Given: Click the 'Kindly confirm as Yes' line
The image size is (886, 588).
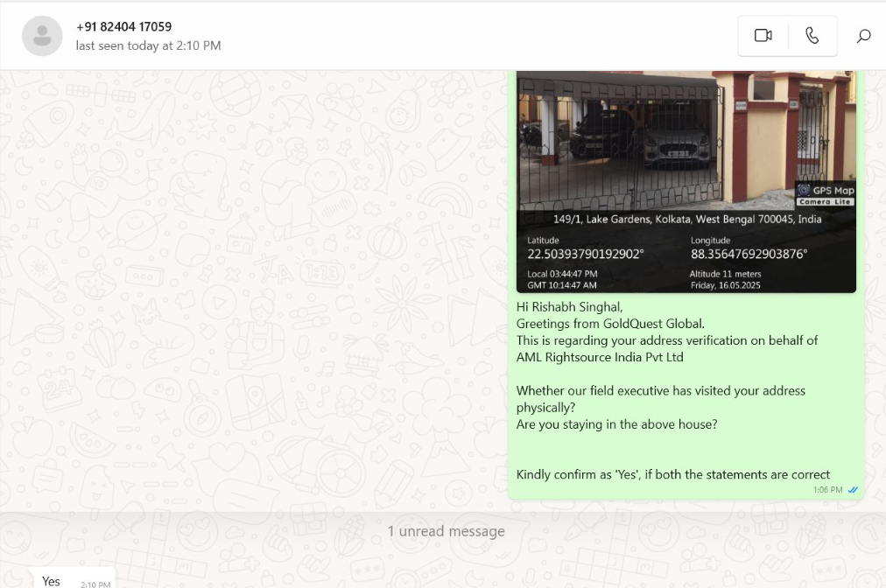Looking at the screenshot, I should [x=672, y=474].
